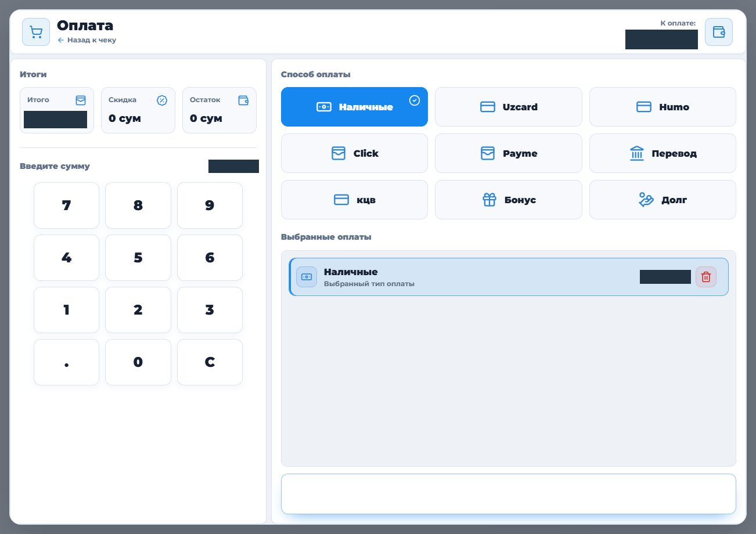Deselect the Наличные cash payment option
This screenshot has width=756, height=534.
[x=354, y=107]
